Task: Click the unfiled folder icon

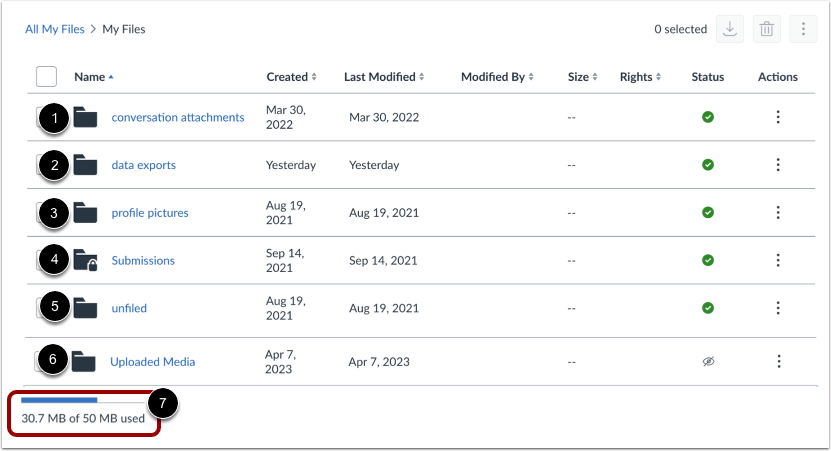Action: [x=86, y=308]
